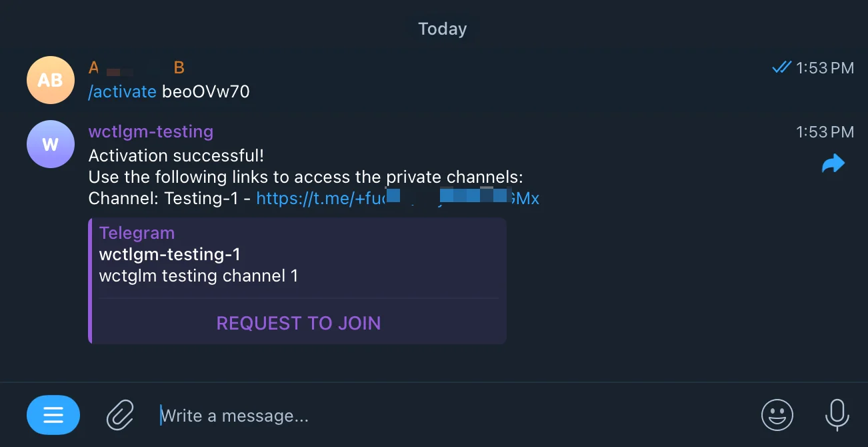Click the bot message's 1:53 PM timestamp
Screen dimensions: 868x447
click(x=825, y=132)
